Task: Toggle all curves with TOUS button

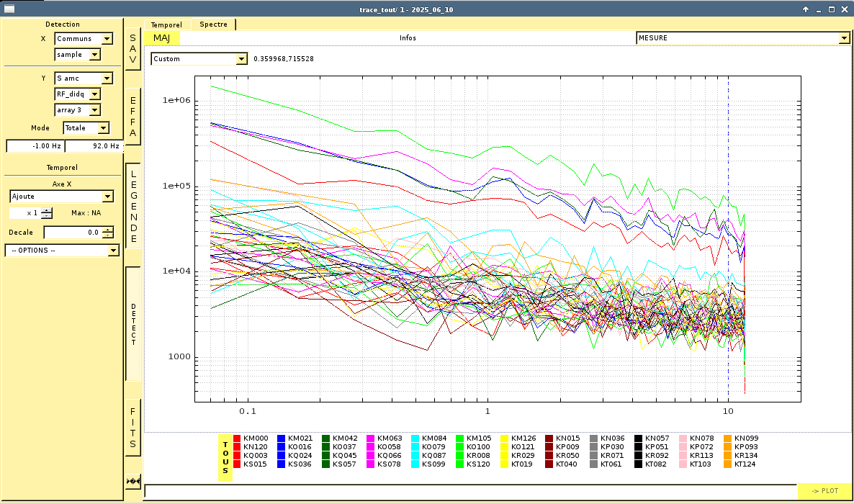Action: click(225, 457)
